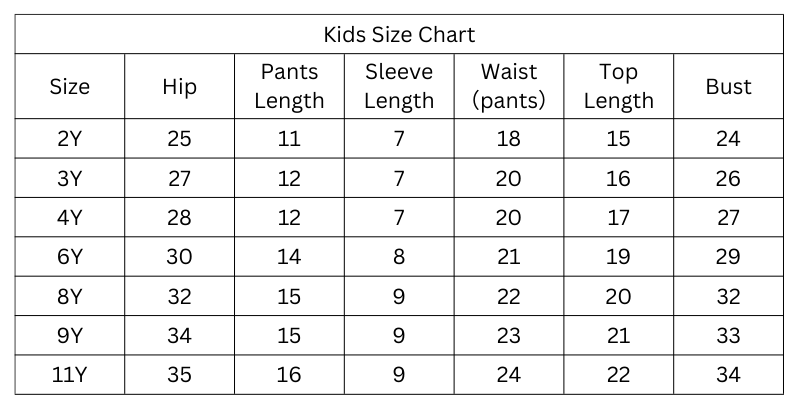Click the 4Y size row label
Viewport: 800px width, 400px height.
pyautogui.click(x=70, y=218)
